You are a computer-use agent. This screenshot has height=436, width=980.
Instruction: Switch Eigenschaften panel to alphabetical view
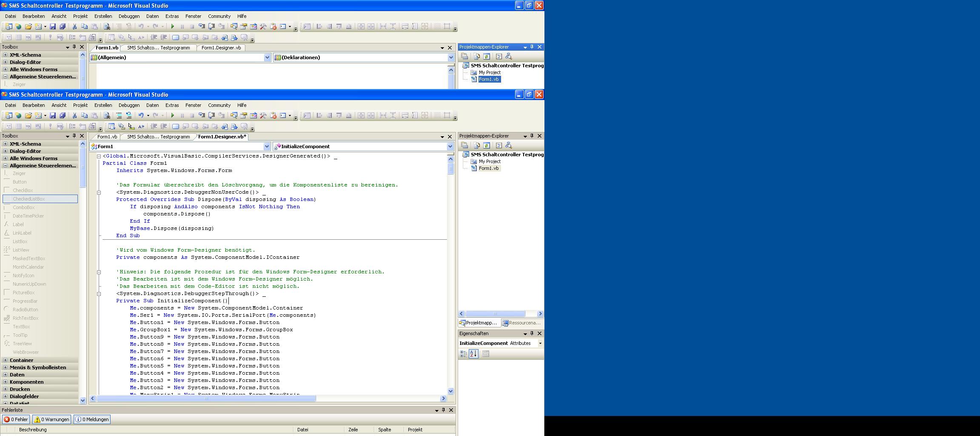click(473, 354)
